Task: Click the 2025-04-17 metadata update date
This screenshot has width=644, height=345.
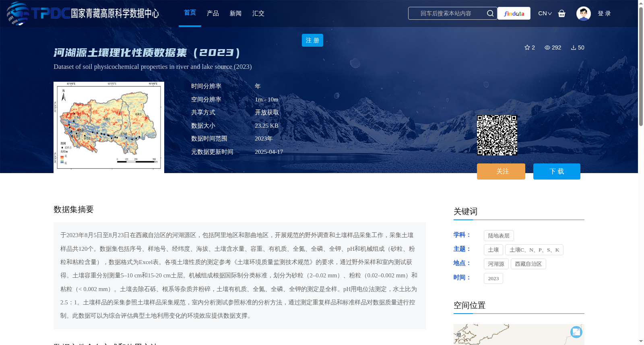Action: coord(269,152)
